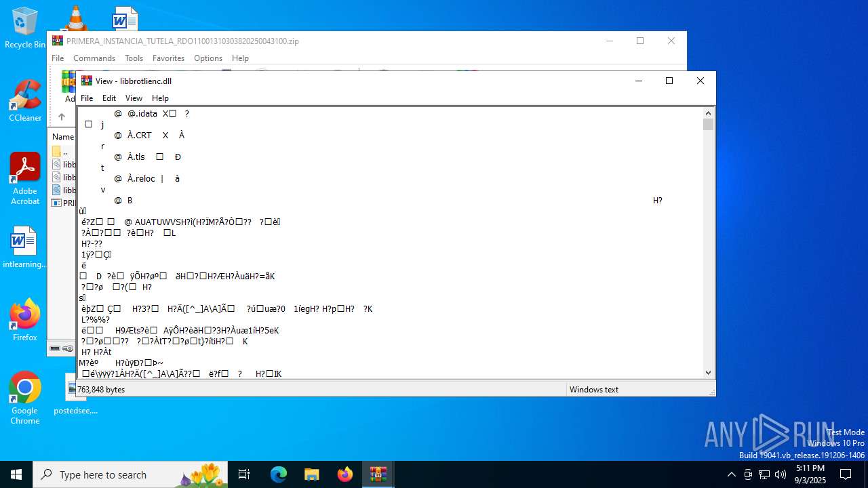This screenshot has height=488, width=868.
Task: Open WinRAR Tools menu
Action: (134, 58)
